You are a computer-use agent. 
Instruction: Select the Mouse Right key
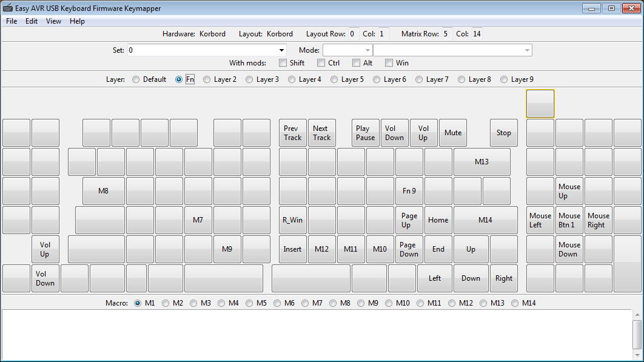tap(599, 220)
